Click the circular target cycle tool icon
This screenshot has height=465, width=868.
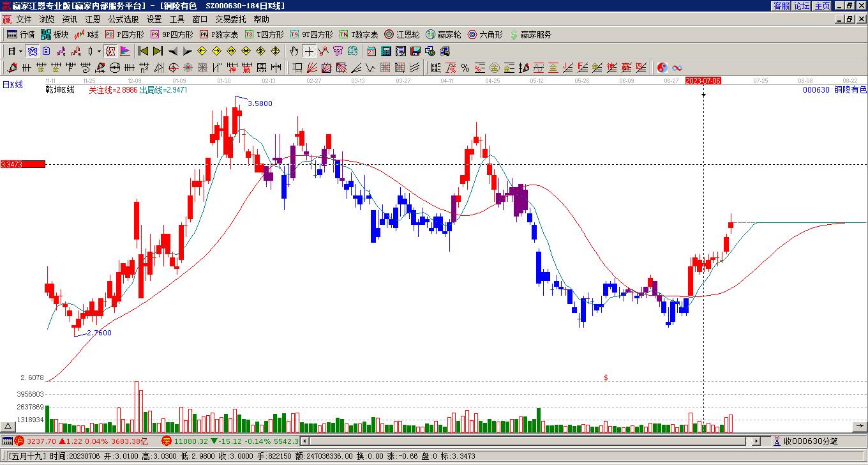(x=173, y=68)
